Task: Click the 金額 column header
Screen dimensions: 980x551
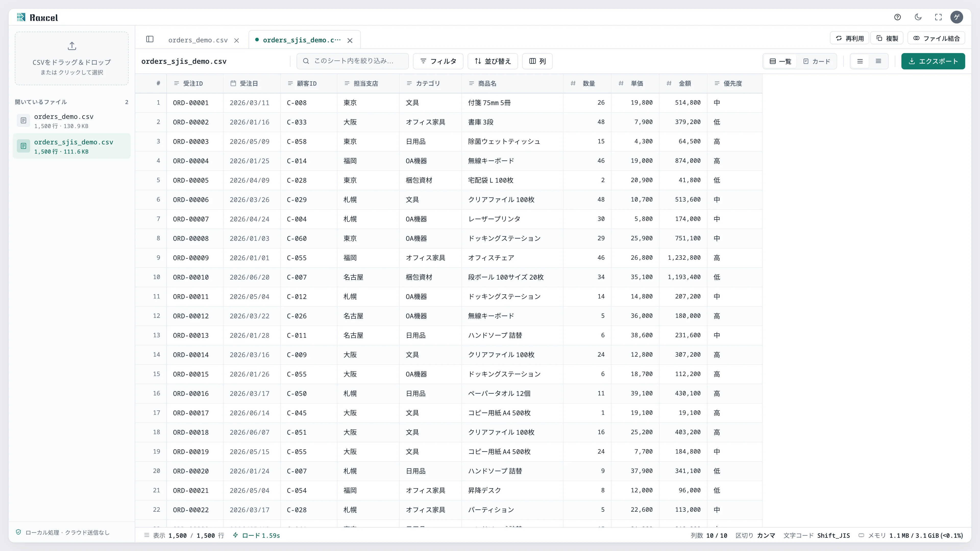Action: pos(683,83)
